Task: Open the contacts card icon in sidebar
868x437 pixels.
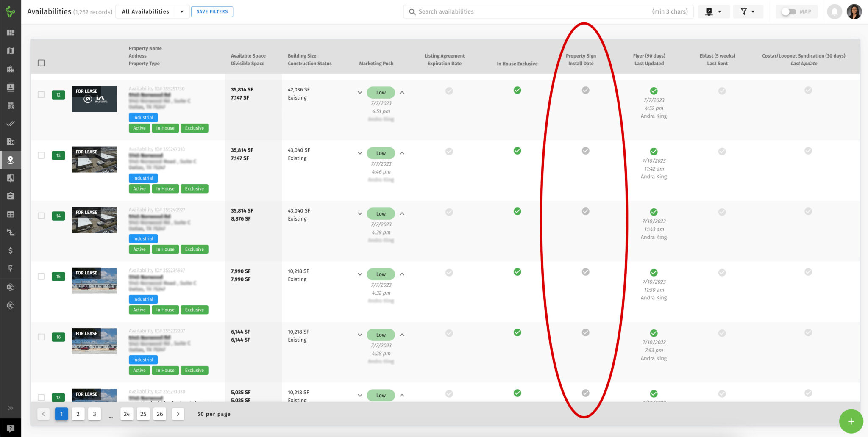Action: pos(11,87)
